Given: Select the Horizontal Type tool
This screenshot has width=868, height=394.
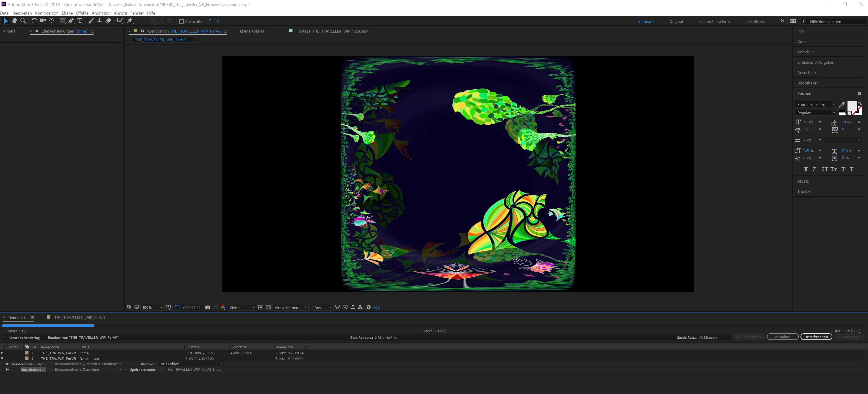Looking at the screenshot, I should click(x=80, y=21).
